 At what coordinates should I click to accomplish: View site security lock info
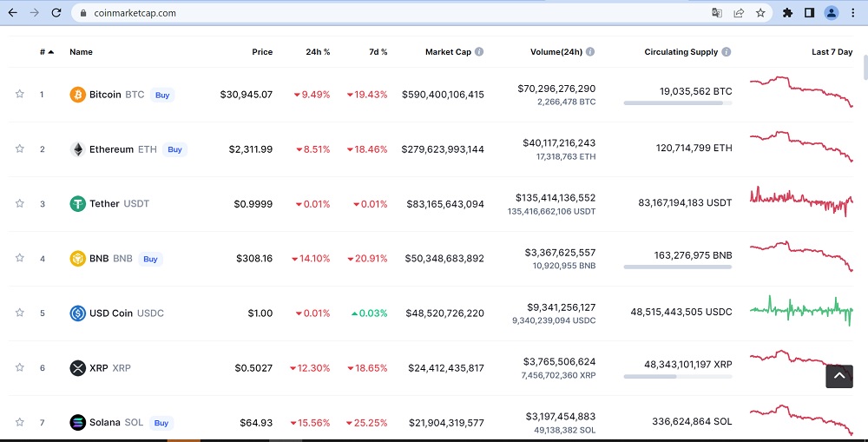[x=83, y=13]
